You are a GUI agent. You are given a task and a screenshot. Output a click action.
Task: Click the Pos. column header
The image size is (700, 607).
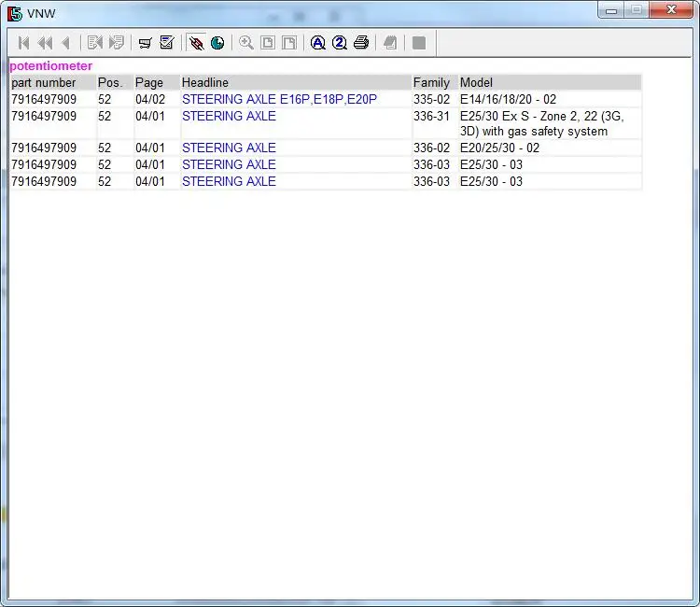[x=110, y=82]
